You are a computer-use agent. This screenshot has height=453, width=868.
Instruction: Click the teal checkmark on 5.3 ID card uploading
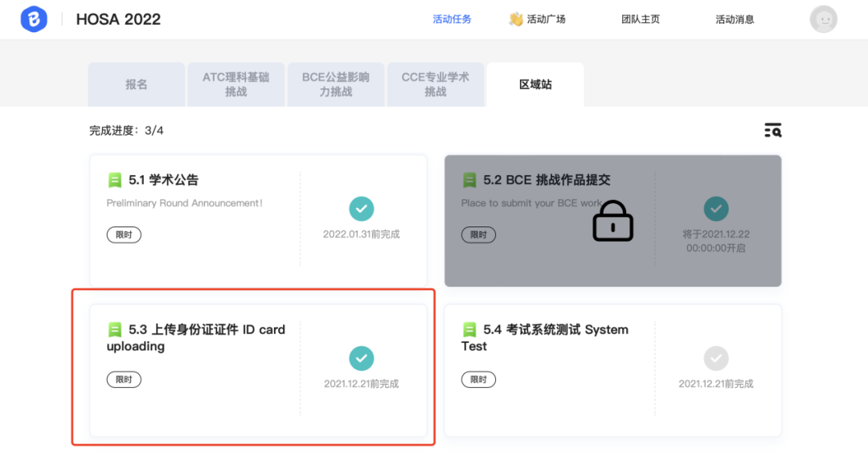click(362, 358)
